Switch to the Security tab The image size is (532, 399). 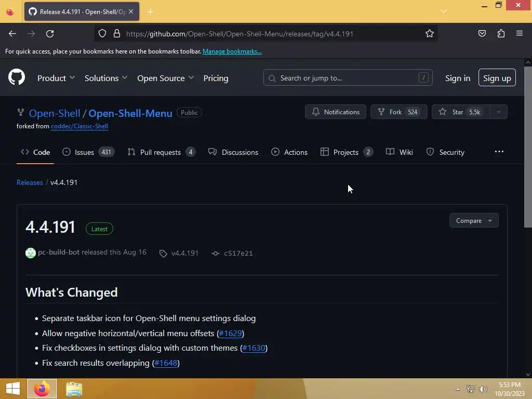[x=445, y=152]
